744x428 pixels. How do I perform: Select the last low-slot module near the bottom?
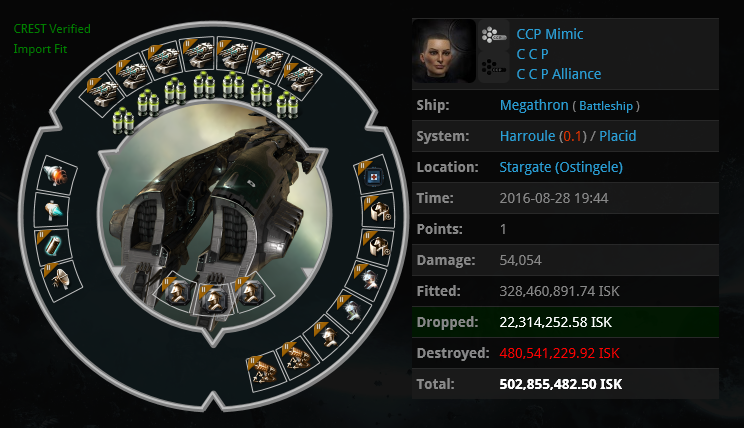265,370
